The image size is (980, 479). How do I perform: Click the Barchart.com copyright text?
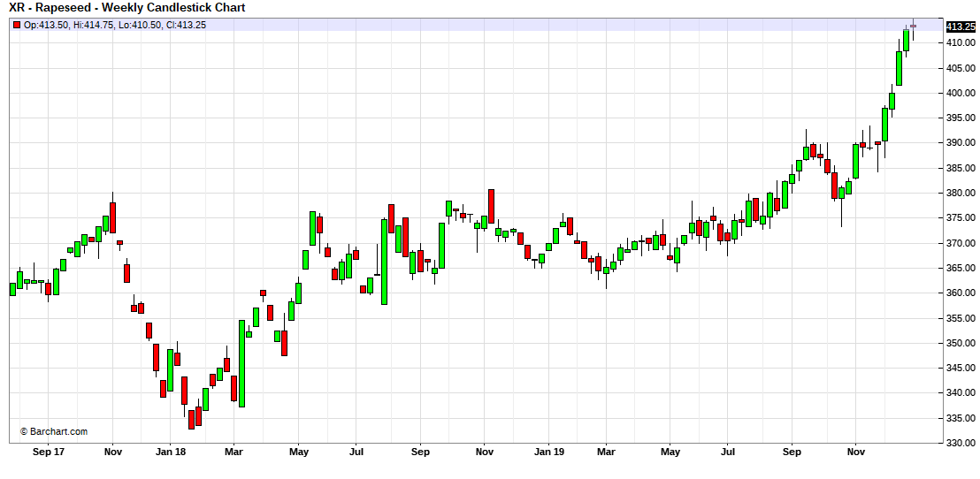click(54, 431)
